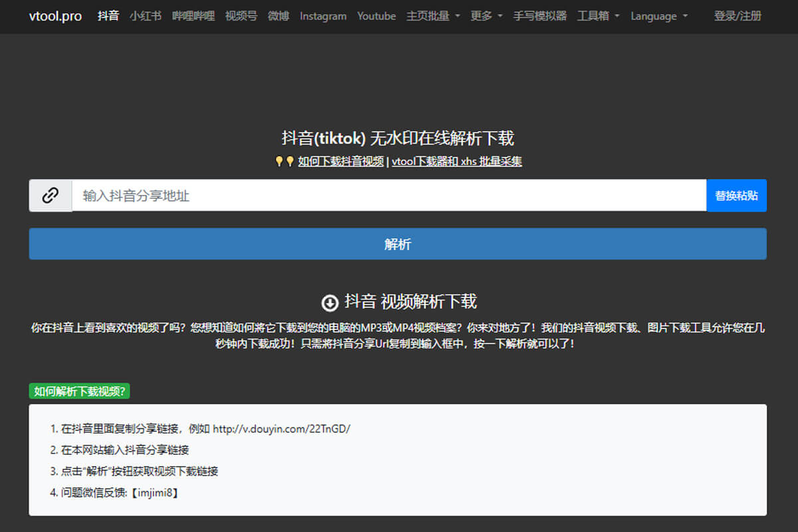
Task: Navigate to the Instagram downloader
Action: coord(323,16)
